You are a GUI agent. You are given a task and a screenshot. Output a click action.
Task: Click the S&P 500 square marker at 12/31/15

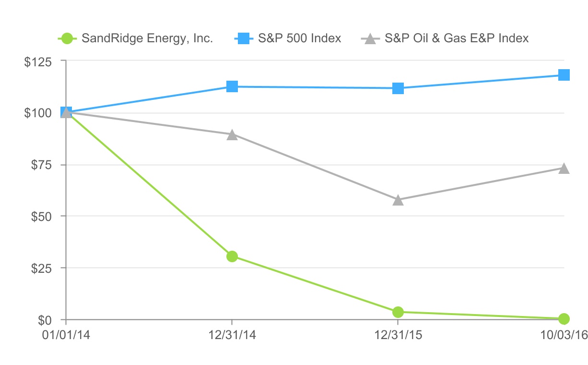pyautogui.click(x=398, y=88)
